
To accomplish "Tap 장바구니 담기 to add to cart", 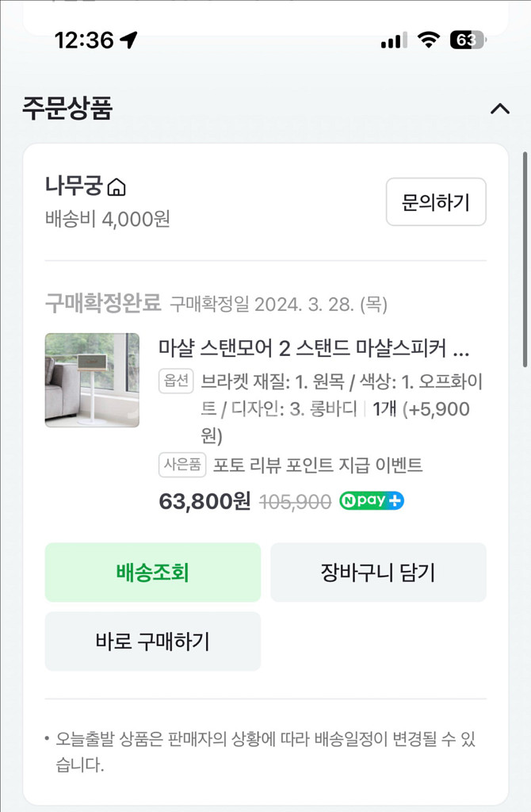I will point(378,573).
